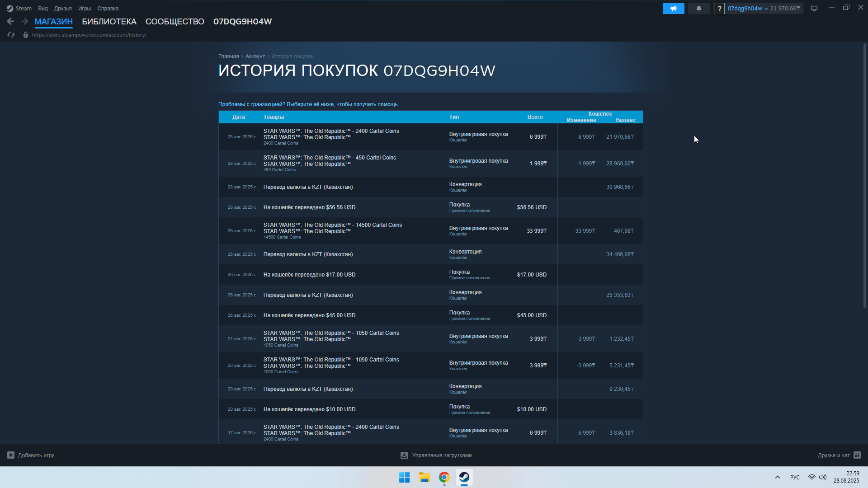Select the 20 авг. 1050 Cartel Coins transaction

[x=430, y=365]
